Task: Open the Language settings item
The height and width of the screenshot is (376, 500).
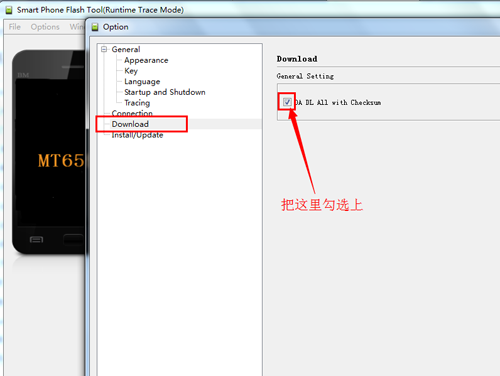Action: 142,82
